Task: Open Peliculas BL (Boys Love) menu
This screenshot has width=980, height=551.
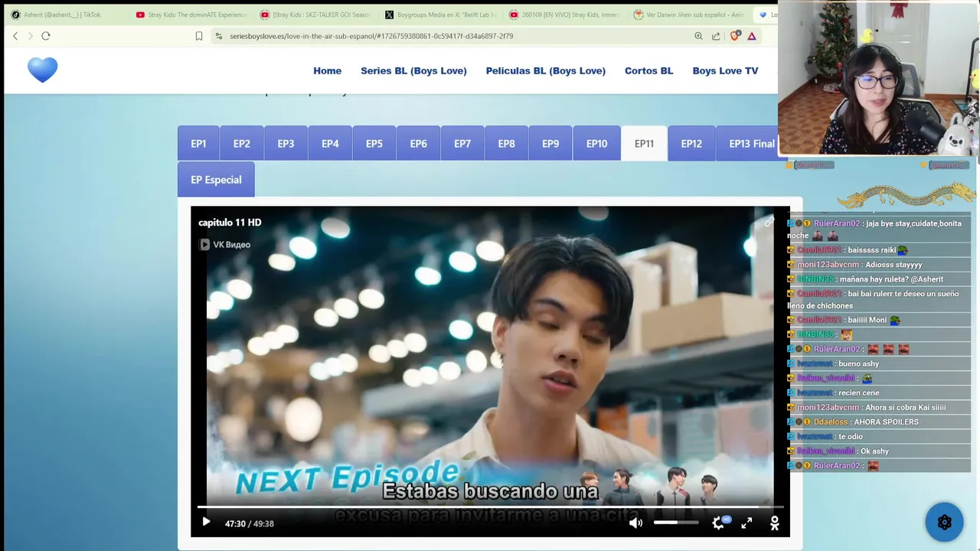Action: click(x=545, y=70)
